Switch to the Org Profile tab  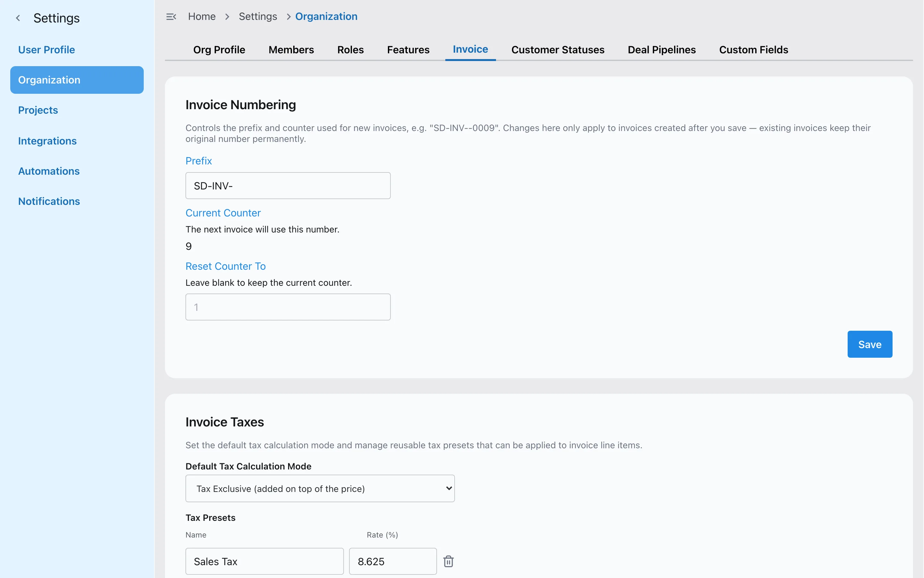click(x=219, y=50)
